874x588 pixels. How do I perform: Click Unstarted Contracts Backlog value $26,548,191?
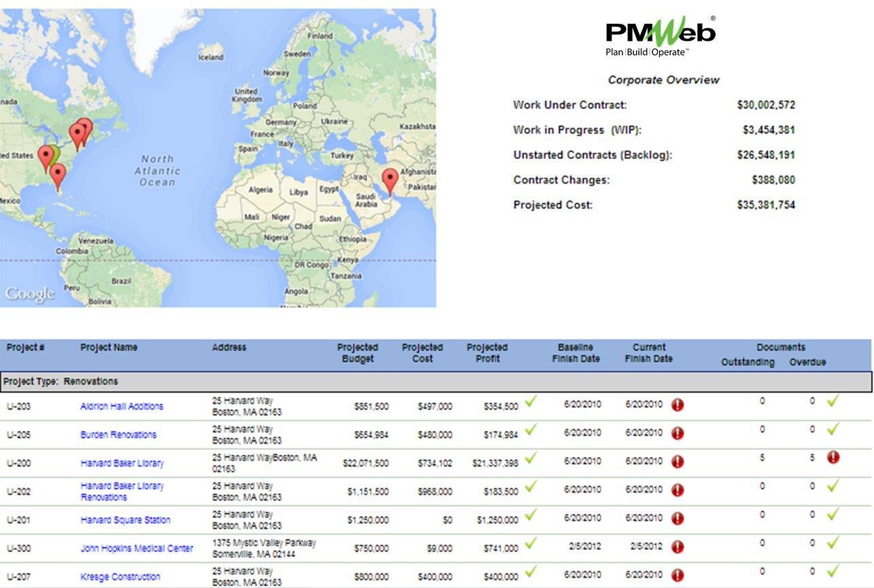pyautogui.click(x=766, y=155)
